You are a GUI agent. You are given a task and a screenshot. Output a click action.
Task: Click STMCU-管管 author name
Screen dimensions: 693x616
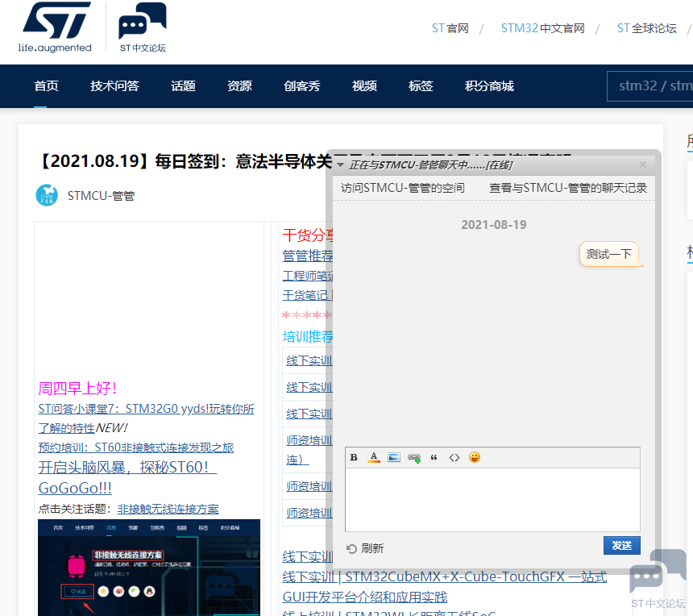coord(101,196)
